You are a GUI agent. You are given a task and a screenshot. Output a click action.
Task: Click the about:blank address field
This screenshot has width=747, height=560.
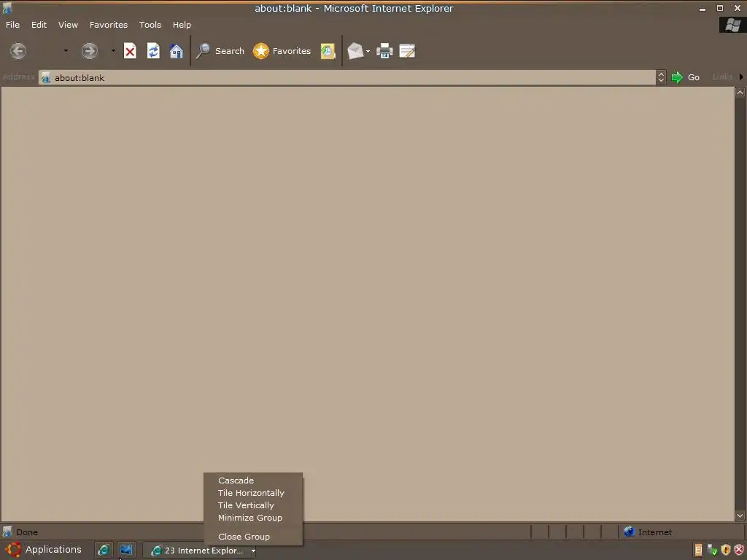click(x=347, y=77)
